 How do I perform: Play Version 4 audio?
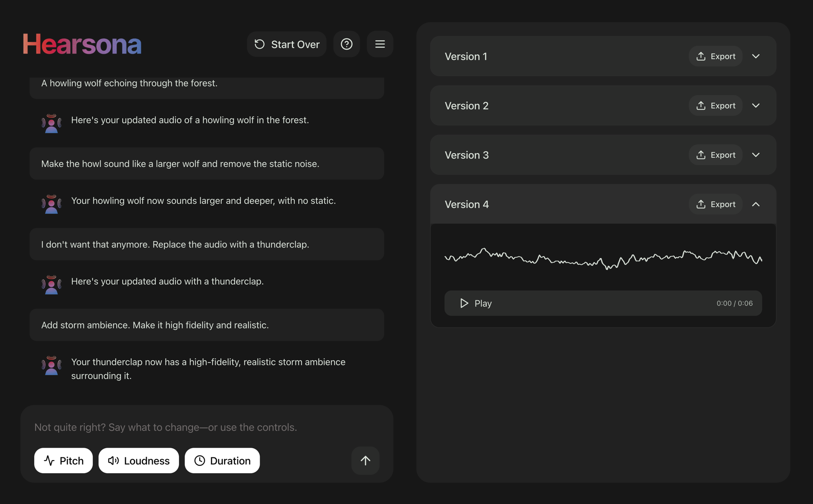(475, 303)
